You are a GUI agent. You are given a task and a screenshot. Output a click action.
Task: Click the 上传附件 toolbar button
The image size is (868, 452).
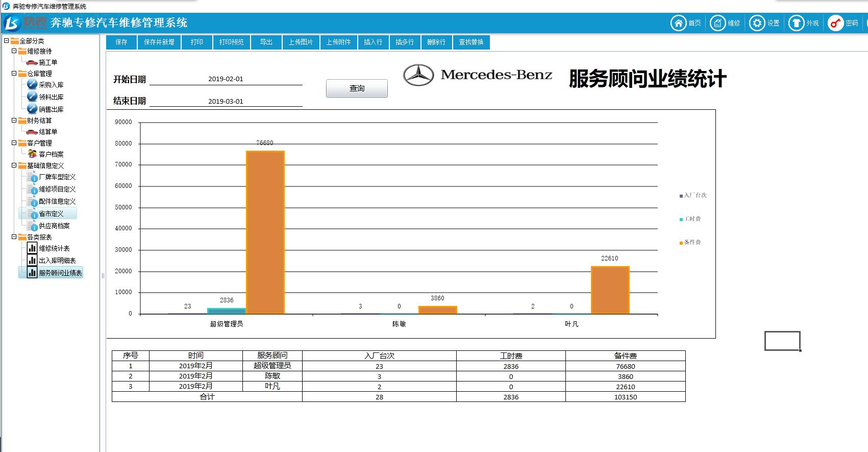339,42
